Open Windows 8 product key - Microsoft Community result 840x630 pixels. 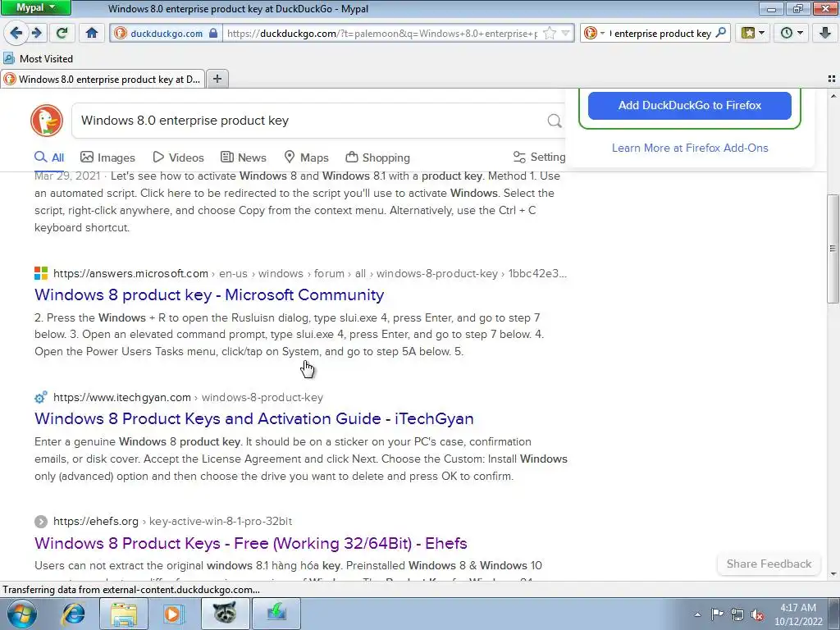(209, 294)
